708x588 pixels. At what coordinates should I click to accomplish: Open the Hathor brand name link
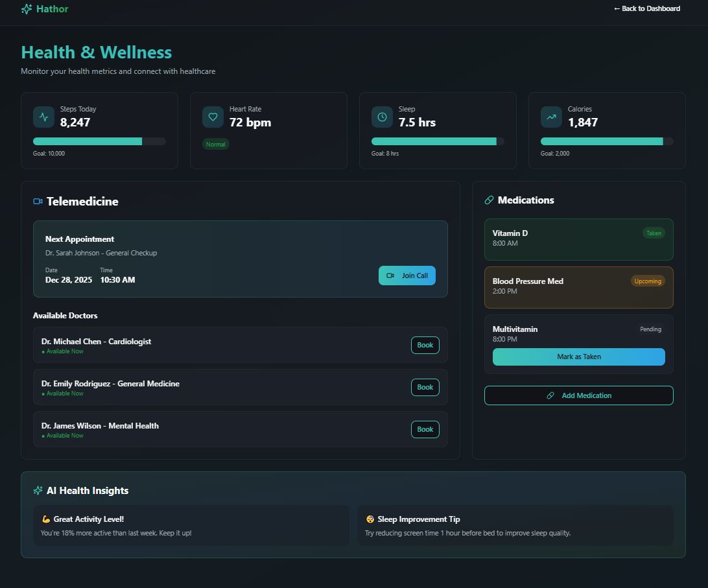pyautogui.click(x=53, y=9)
